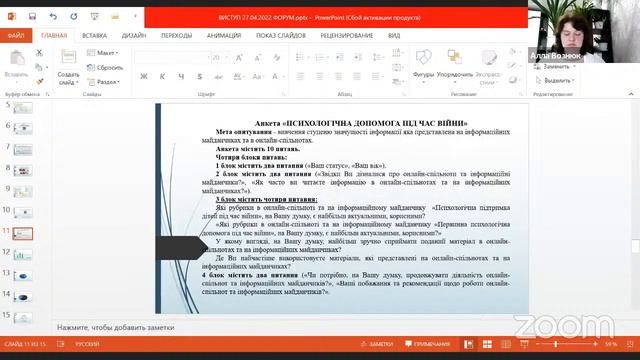The width and height of the screenshot is (640, 360).
Task: Click the Format Painter brush icon
Action: (39, 82)
